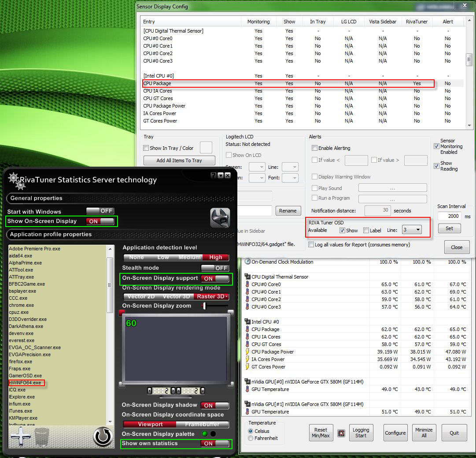Select None application detection level
476x458 pixels.
[137, 257]
